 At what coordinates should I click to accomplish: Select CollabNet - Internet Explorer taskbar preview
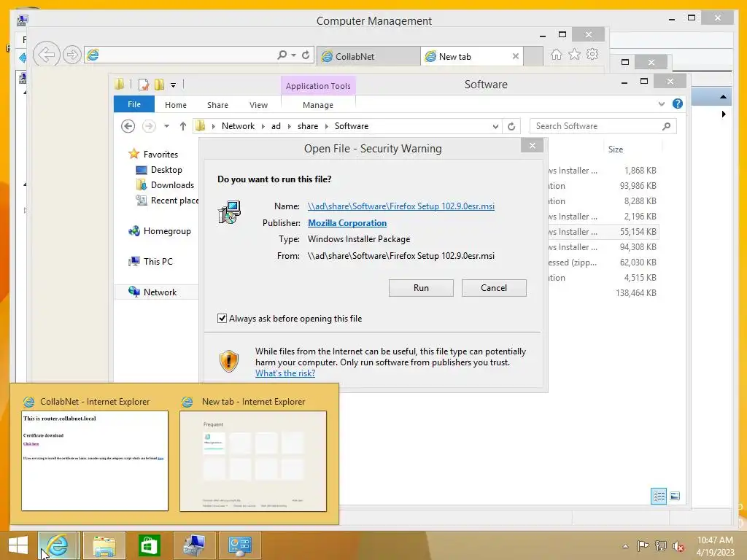pos(94,454)
